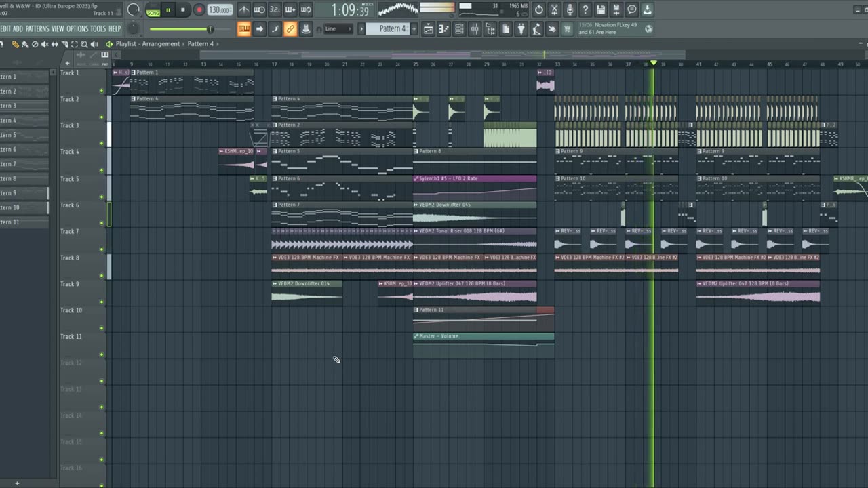Mute Track 2 with its green switch
Image resolution: width=868 pixels, height=488 pixels.
tap(102, 117)
